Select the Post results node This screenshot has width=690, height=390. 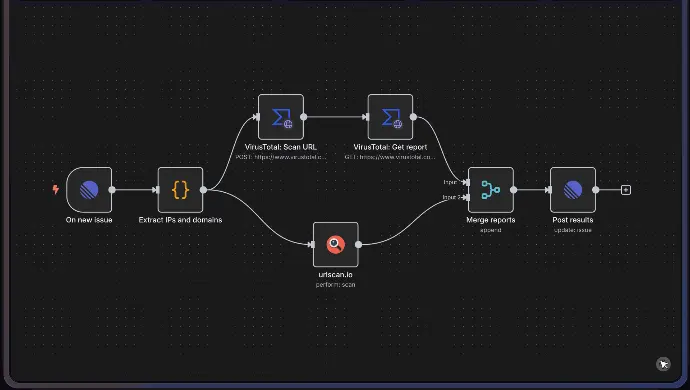point(573,190)
